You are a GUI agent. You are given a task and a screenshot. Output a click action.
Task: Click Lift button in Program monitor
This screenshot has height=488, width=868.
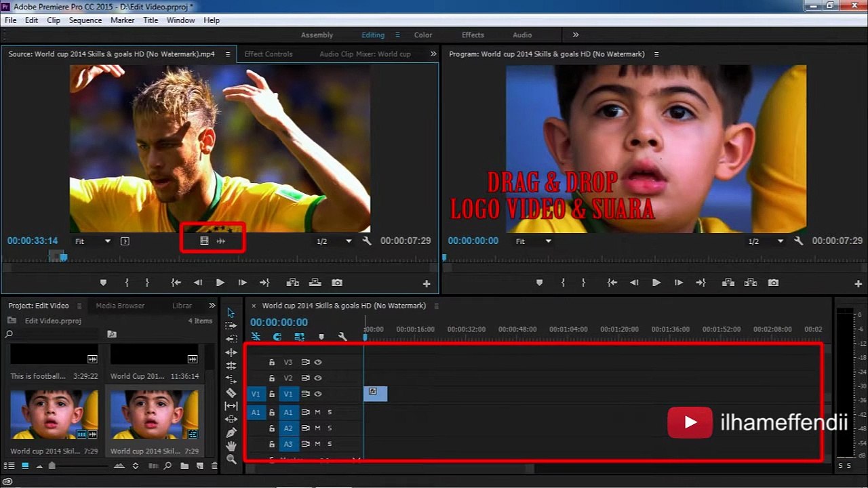tap(728, 283)
